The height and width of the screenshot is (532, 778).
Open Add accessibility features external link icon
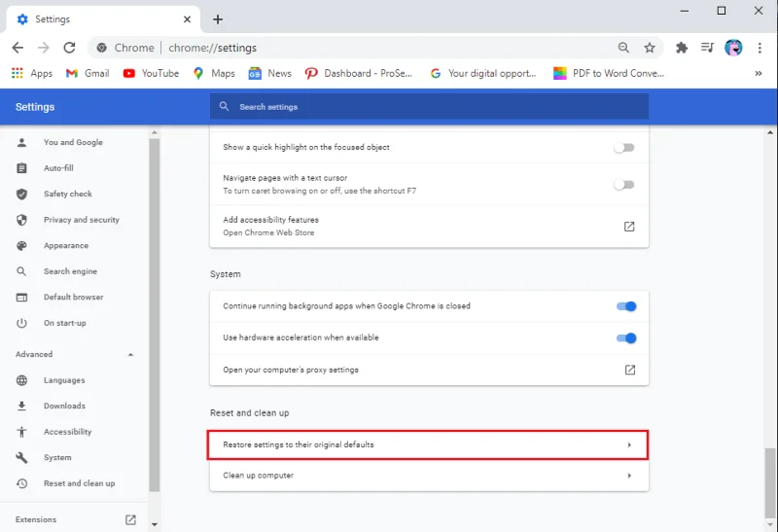click(x=629, y=227)
